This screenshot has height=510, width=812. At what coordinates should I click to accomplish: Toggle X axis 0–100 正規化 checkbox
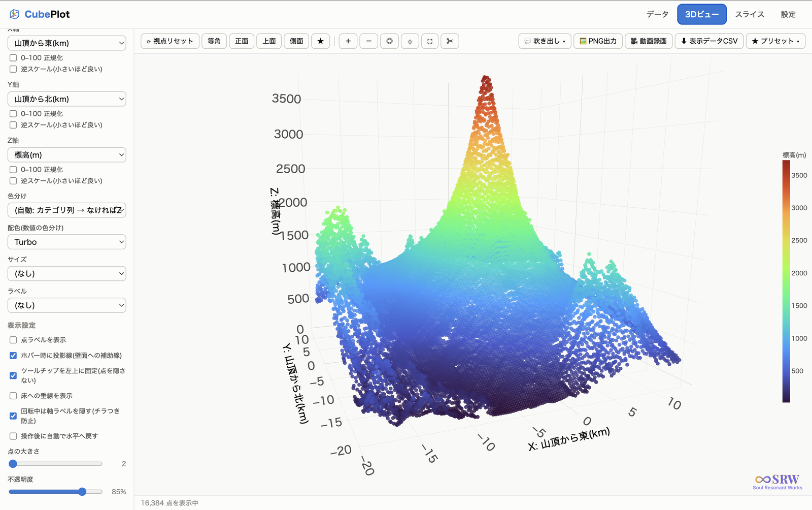(13, 58)
